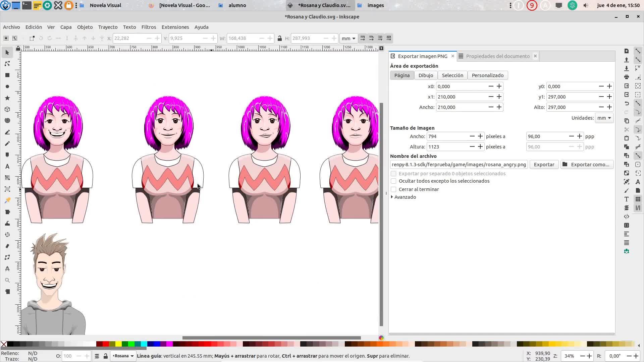The width and height of the screenshot is (644, 362).
Task: Select the Star and polygon tool
Action: click(x=7, y=98)
